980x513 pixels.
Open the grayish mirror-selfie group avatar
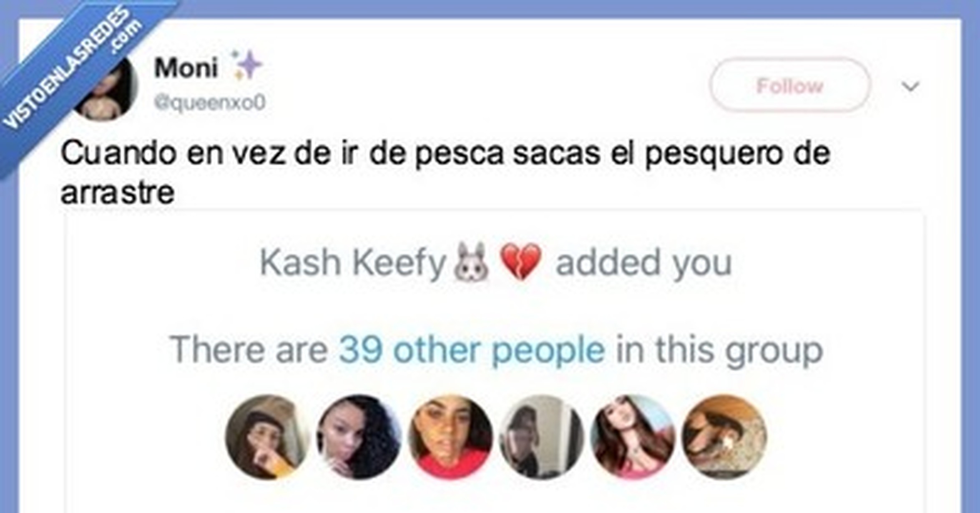click(x=542, y=437)
